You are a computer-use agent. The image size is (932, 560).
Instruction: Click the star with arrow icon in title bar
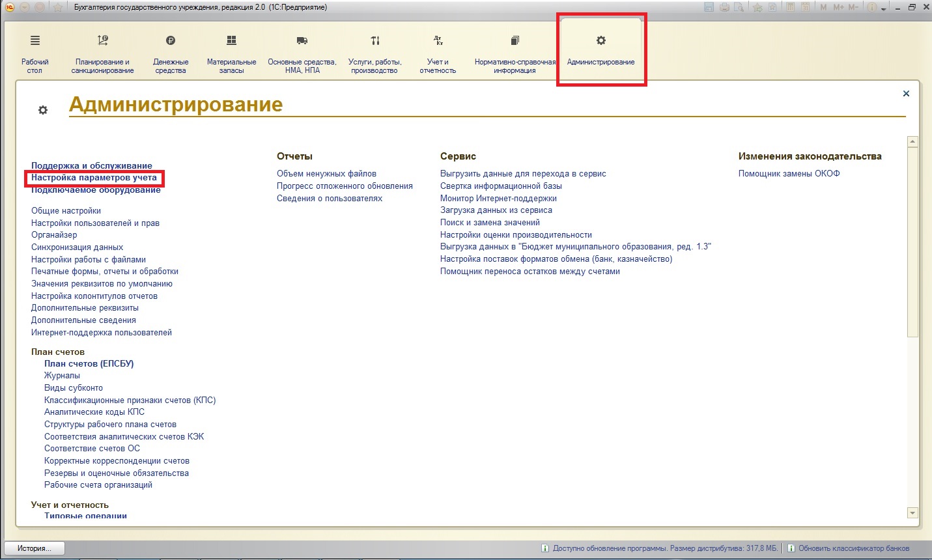[757, 7]
